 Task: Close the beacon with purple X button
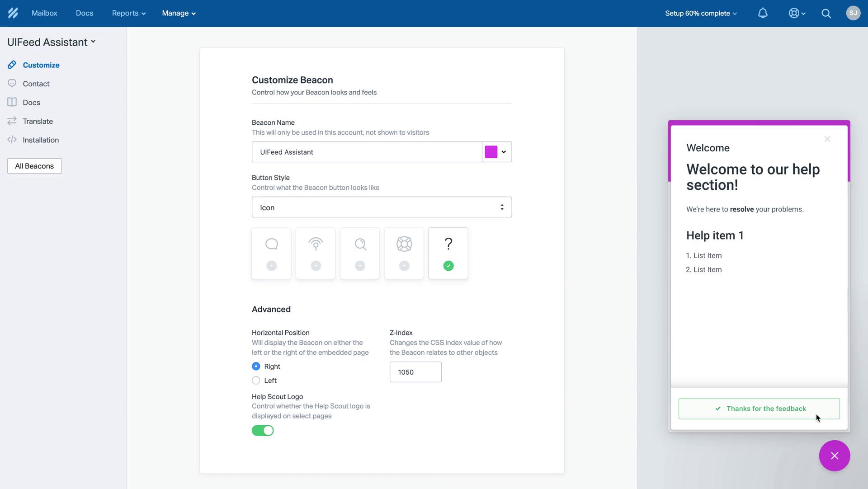pos(834,456)
